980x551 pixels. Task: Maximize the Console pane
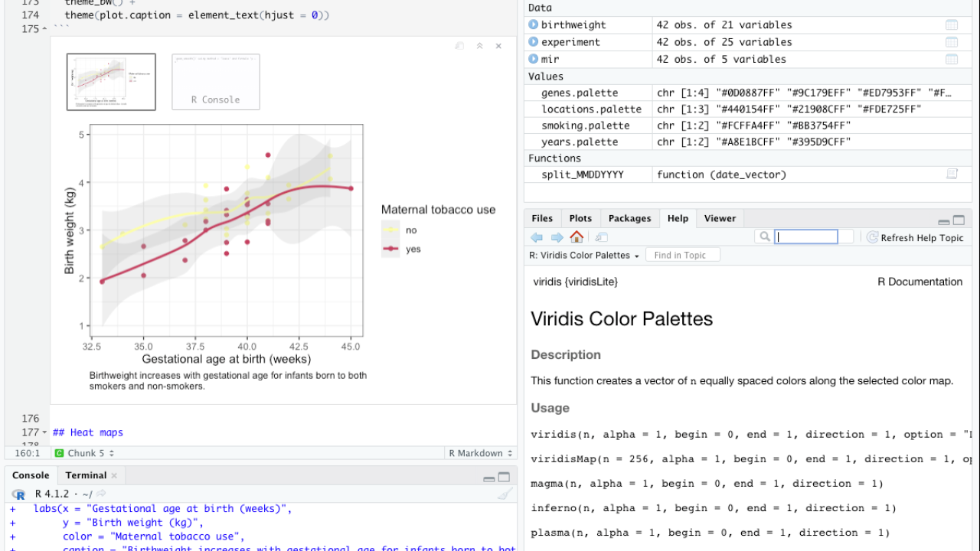click(x=504, y=478)
